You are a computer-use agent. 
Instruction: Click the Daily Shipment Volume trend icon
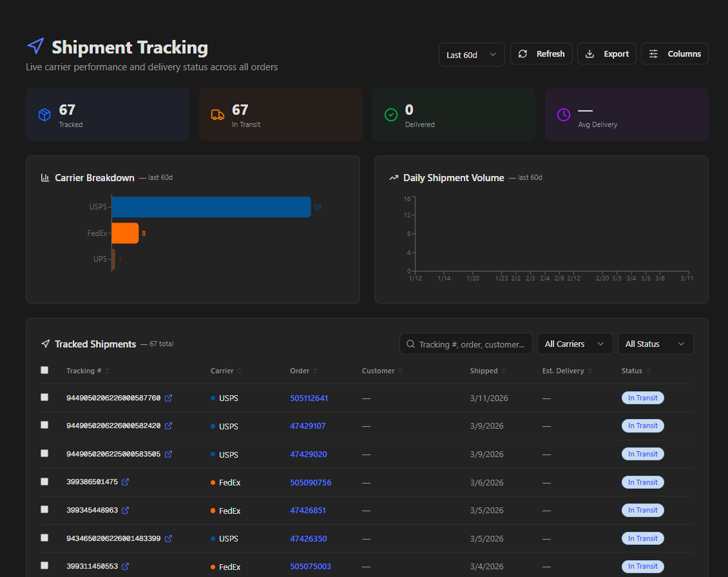[394, 177]
